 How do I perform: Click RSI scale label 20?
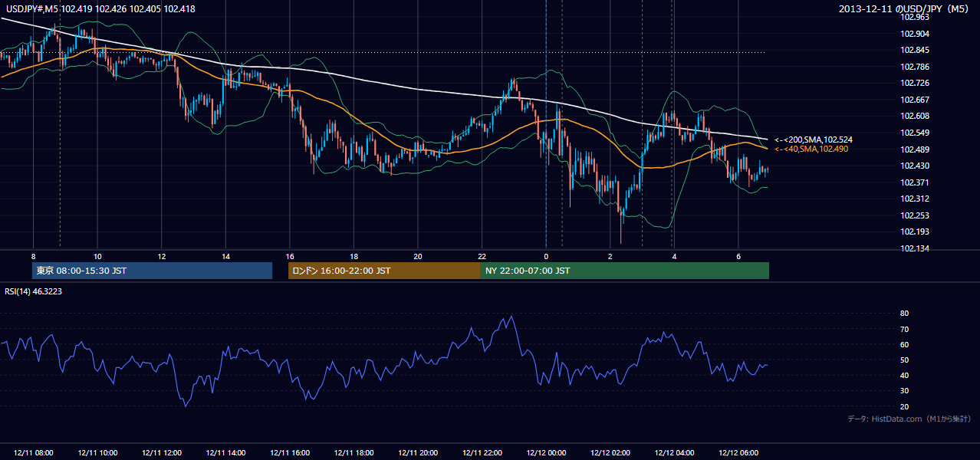coord(904,406)
